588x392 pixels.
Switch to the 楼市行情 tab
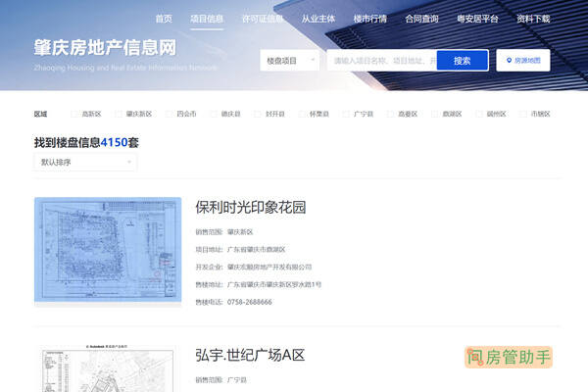(x=370, y=19)
